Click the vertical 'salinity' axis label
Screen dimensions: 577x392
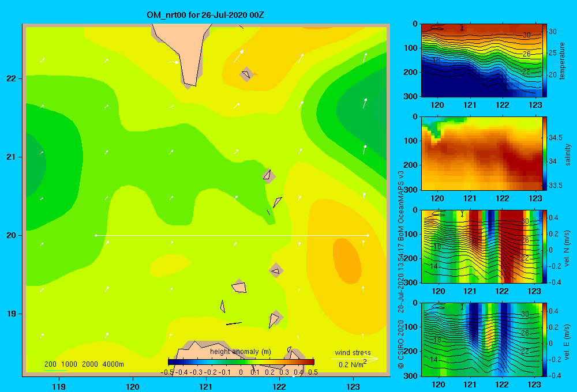567,154
